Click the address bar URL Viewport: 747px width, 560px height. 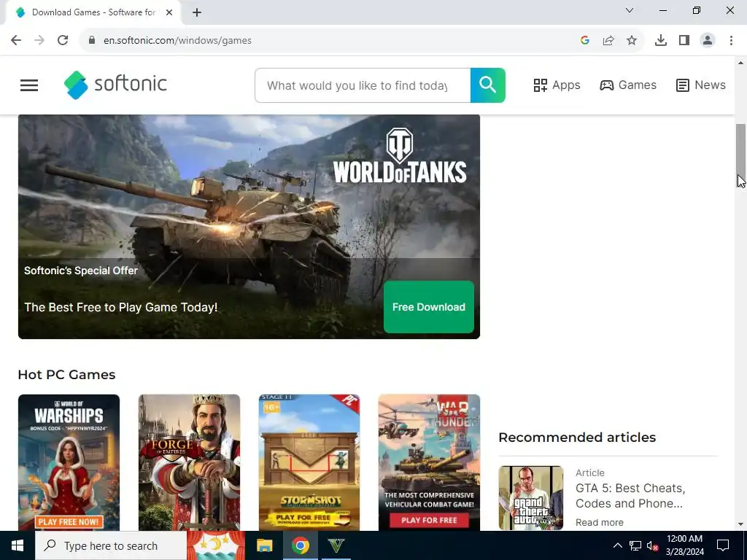(178, 41)
